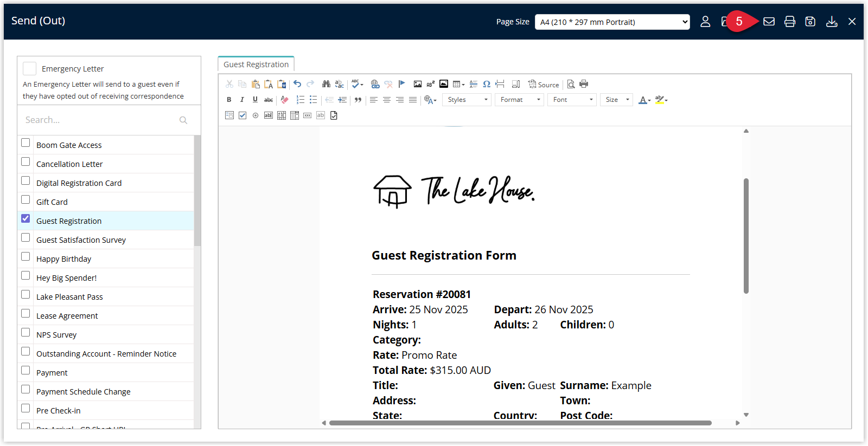Screen dimensions: 868x446
Task: Check the Cancellation Letter checkbox
Action: click(x=25, y=162)
